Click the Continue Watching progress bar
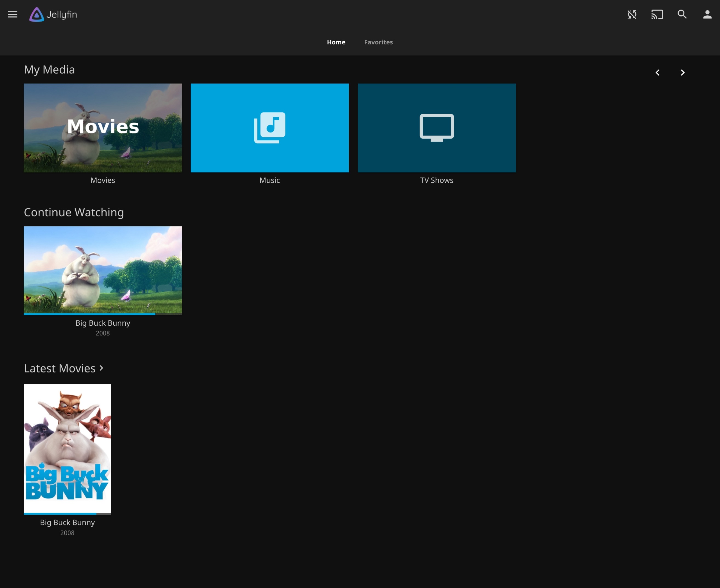This screenshot has height=588, width=720. [x=89, y=314]
